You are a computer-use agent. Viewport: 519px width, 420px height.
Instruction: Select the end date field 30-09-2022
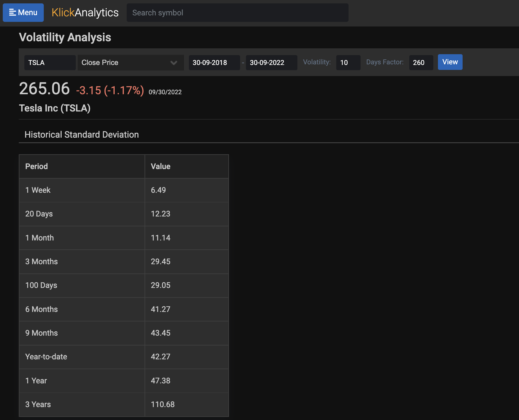(271, 63)
